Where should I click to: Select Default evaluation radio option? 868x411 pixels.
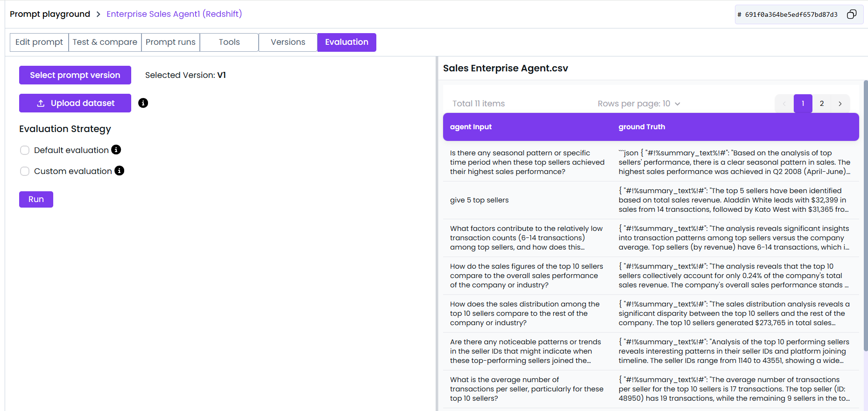point(25,150)
